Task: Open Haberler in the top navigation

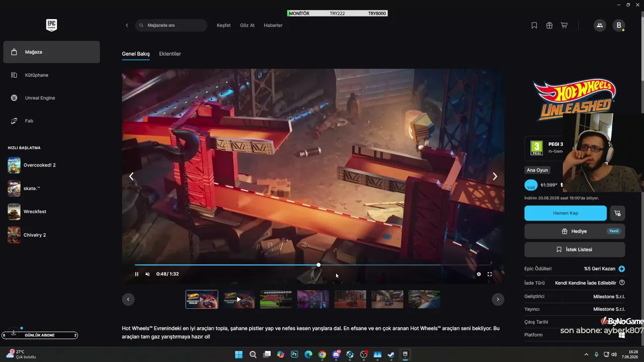Action: pos(273,25)
